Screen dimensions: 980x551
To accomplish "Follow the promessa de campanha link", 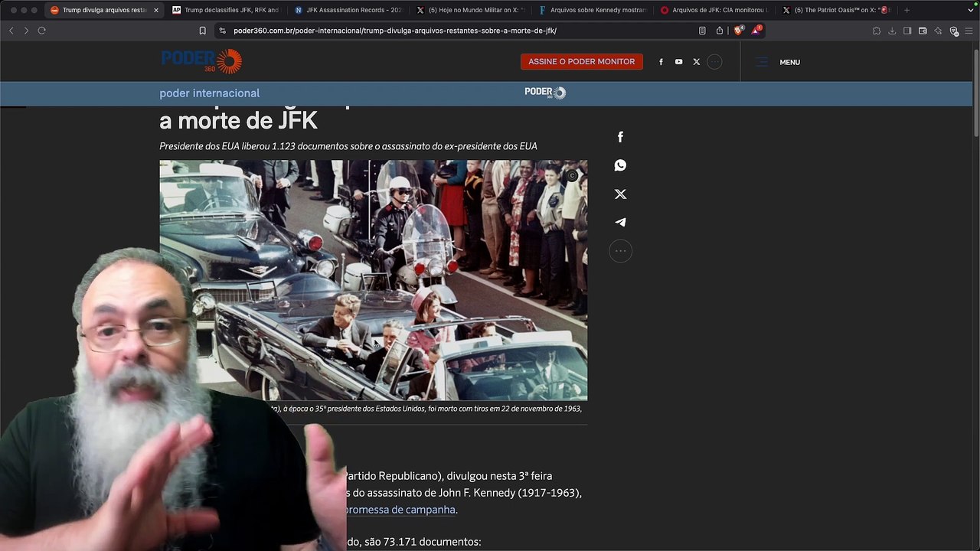I will (401, 510).
